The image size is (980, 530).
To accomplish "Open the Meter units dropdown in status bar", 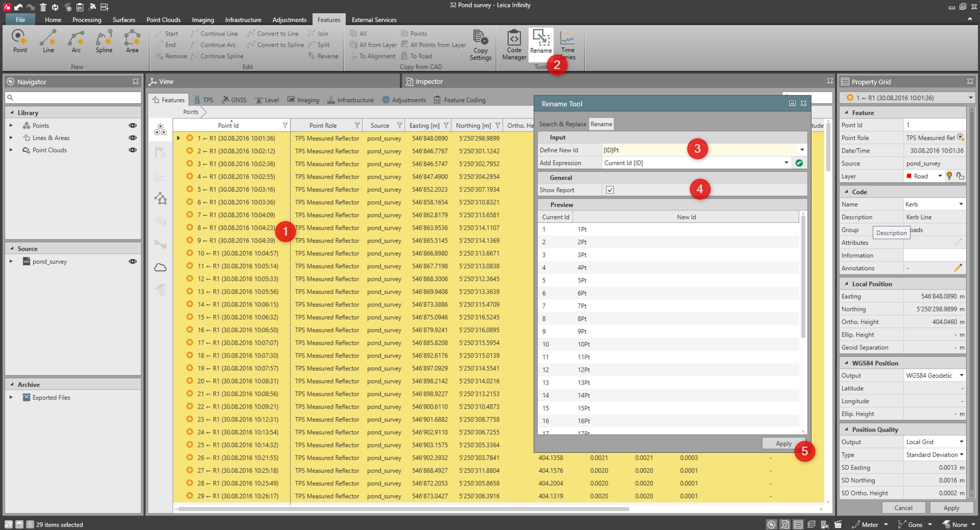I will click(886, 524).
